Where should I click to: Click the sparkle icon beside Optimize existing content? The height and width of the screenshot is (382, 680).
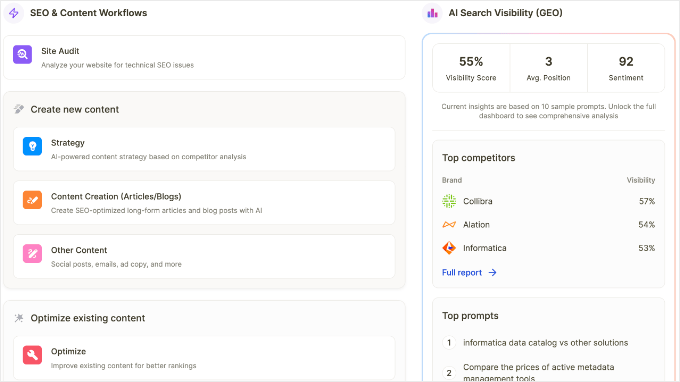19,318
